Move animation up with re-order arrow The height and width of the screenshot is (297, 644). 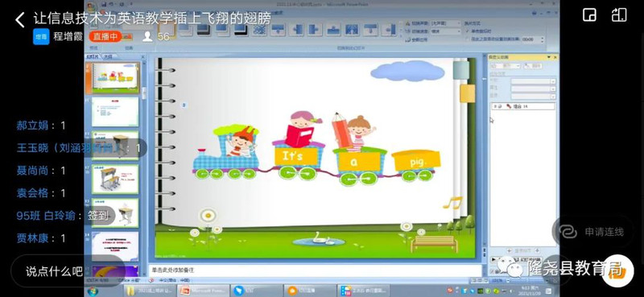(510, 250)
